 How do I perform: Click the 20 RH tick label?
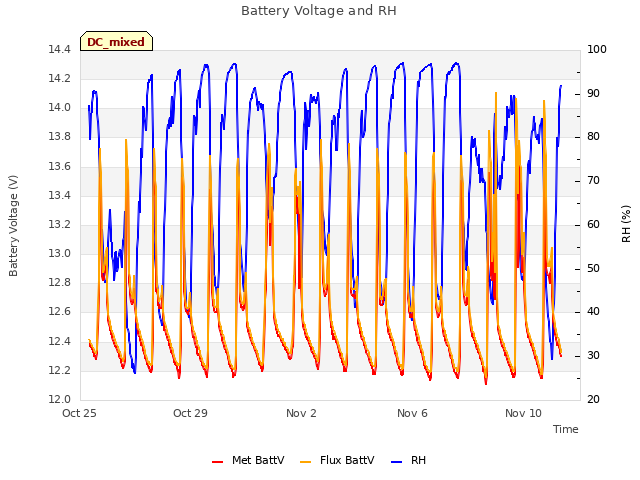(593, 400)
